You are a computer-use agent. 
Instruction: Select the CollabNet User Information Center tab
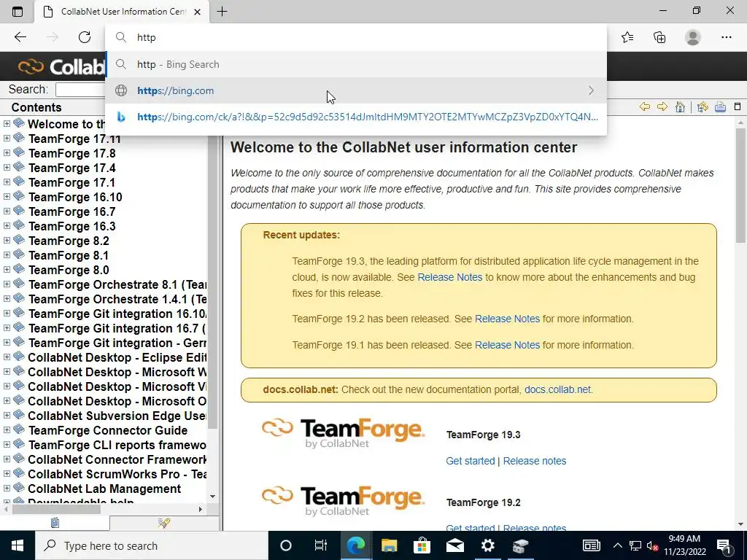pos(122,12)
